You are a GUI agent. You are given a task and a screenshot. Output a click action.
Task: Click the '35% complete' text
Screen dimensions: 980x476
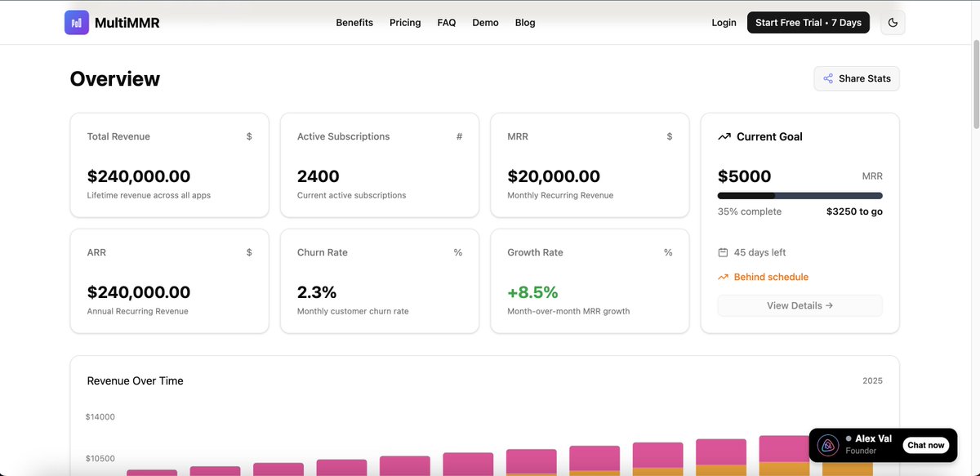750,211
